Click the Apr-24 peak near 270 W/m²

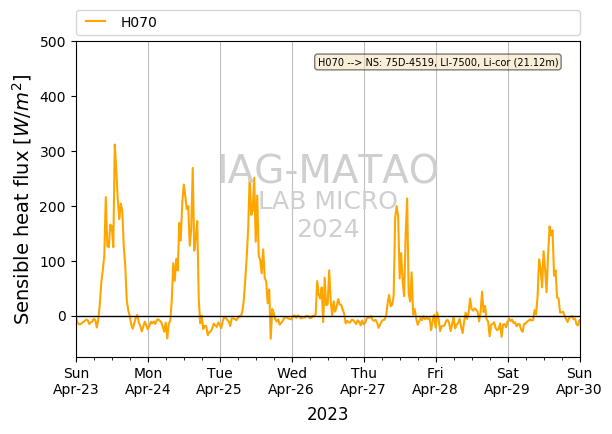click(192, 168)
